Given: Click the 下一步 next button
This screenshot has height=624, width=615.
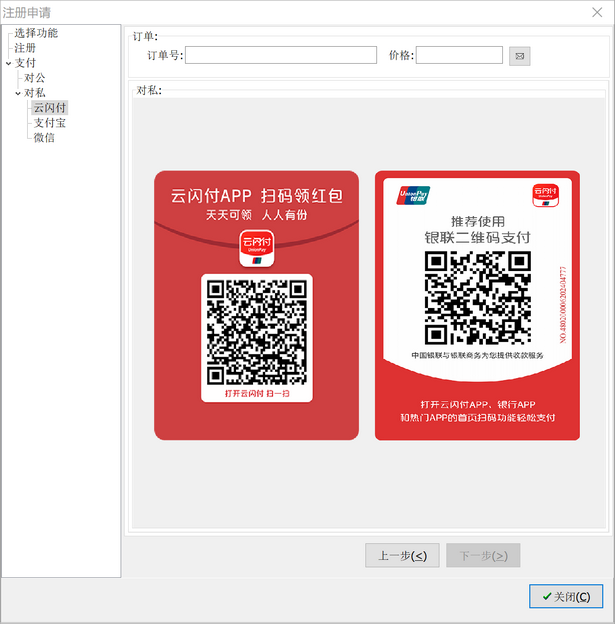Looking at the screenshot, I should tap(483, 555).
